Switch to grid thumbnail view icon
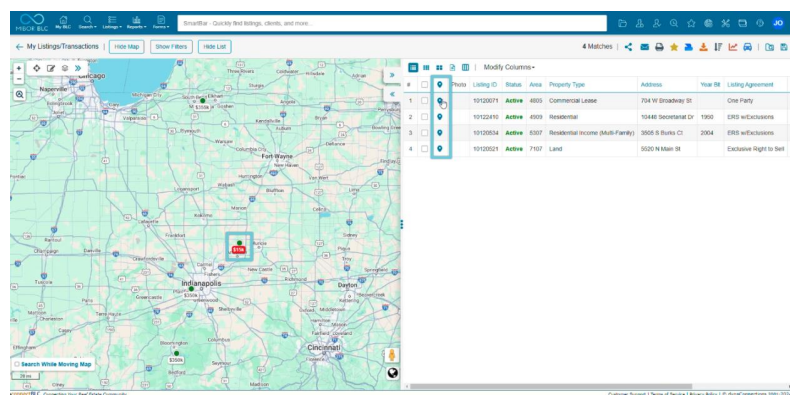 439,67
